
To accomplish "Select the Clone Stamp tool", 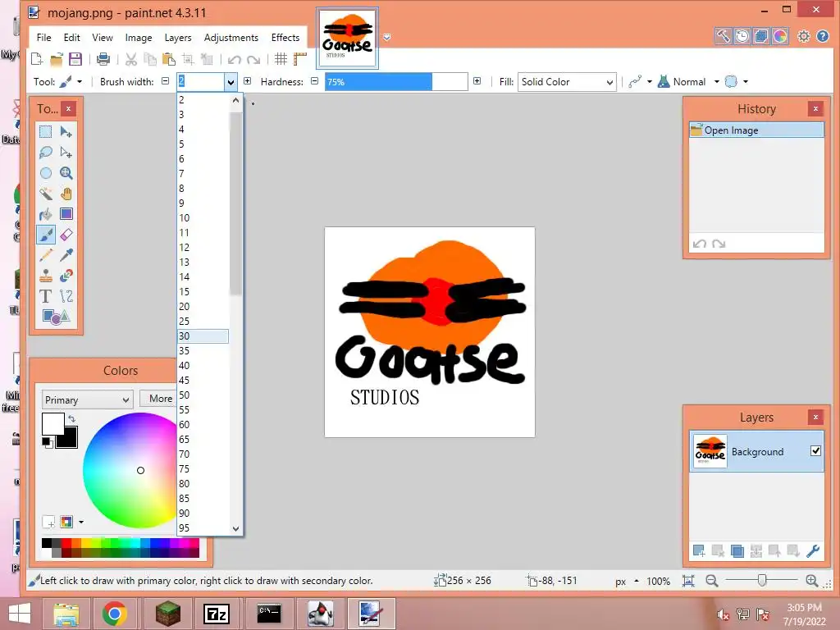I will coord(46,276).
